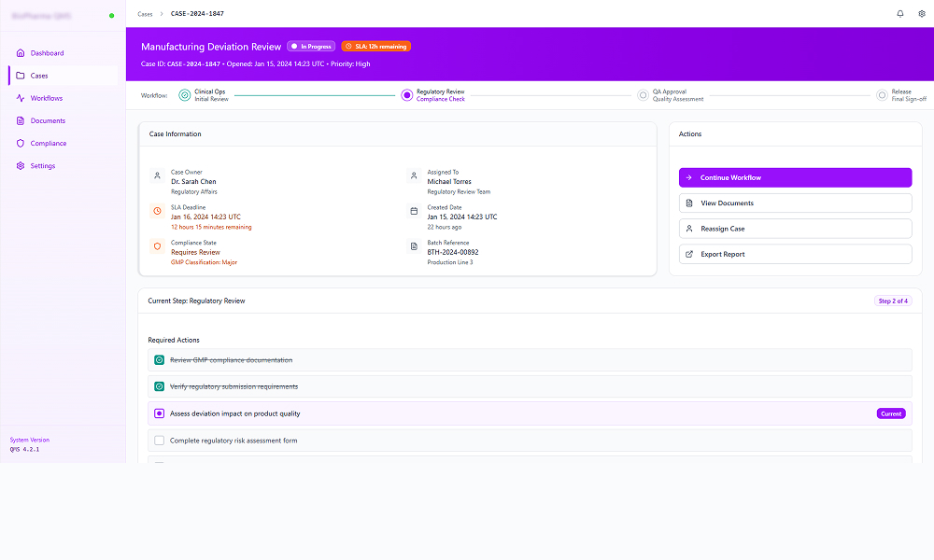Uncheck Review GMP compliance documentation

coord(160,360)
